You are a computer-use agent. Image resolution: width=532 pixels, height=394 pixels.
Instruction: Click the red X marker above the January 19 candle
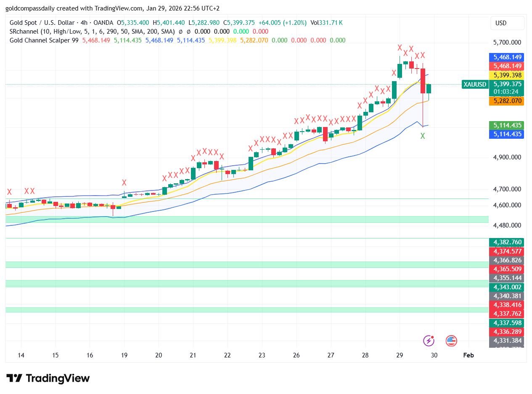[x=124, y=183]
